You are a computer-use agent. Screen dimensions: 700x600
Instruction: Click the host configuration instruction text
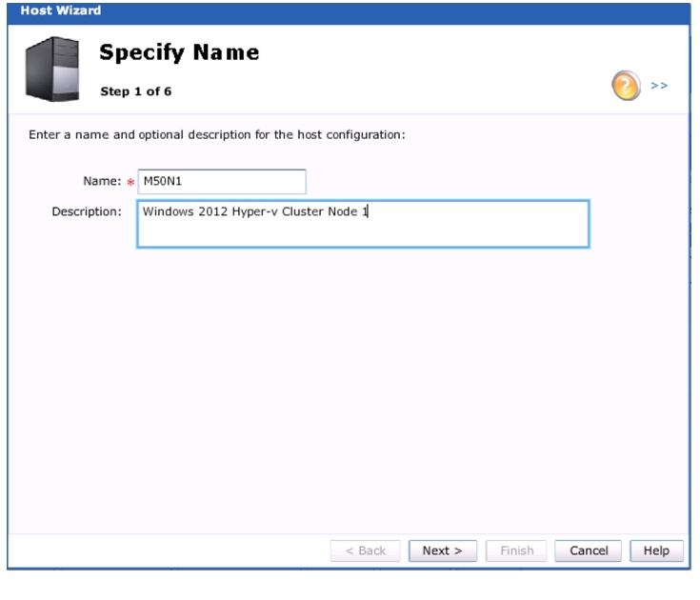click(x=217, y=134)
